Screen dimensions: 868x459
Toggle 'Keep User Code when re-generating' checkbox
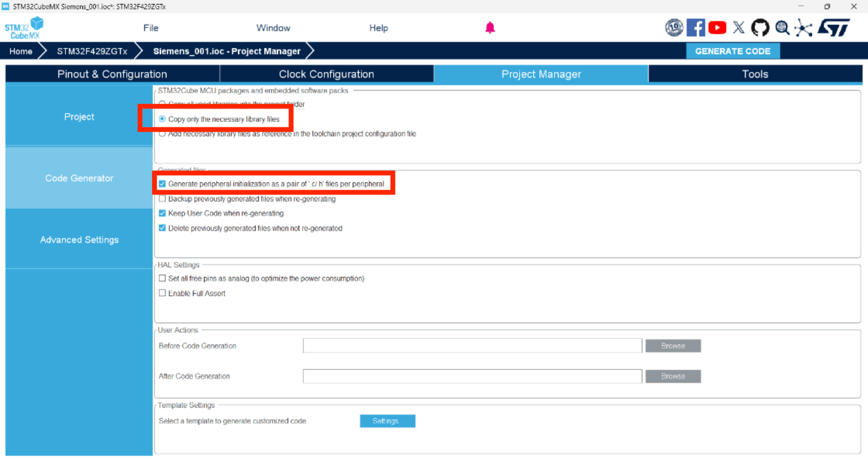click(x=162, y=213)
